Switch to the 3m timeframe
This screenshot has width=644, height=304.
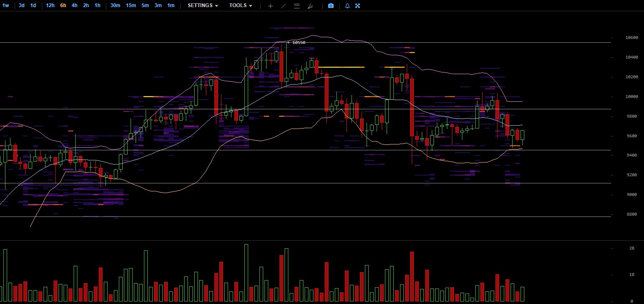point(158,6)
